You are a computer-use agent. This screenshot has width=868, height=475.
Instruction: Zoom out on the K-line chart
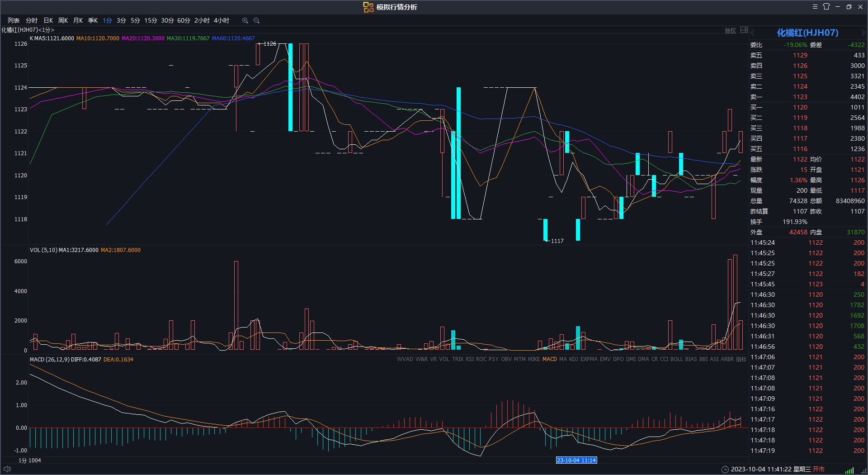pyautogui.click(x=256, y=20)
